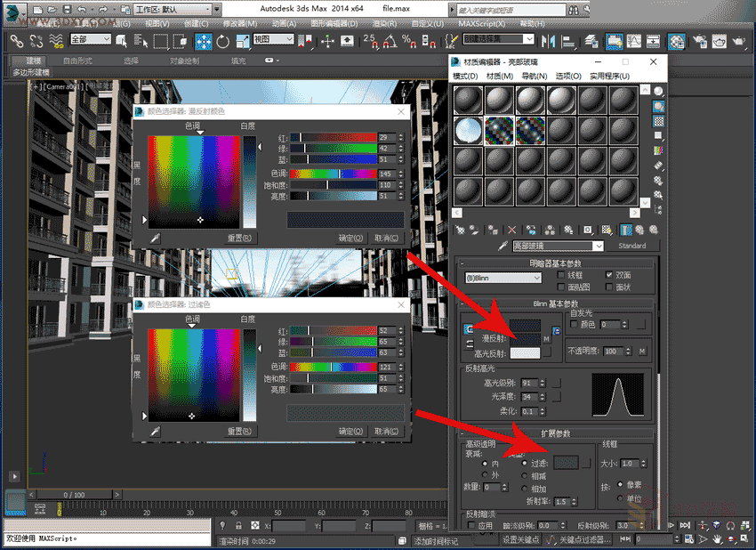Click Assign Material to Selection icon
The image size is (756, 550).
coord(493,231)
